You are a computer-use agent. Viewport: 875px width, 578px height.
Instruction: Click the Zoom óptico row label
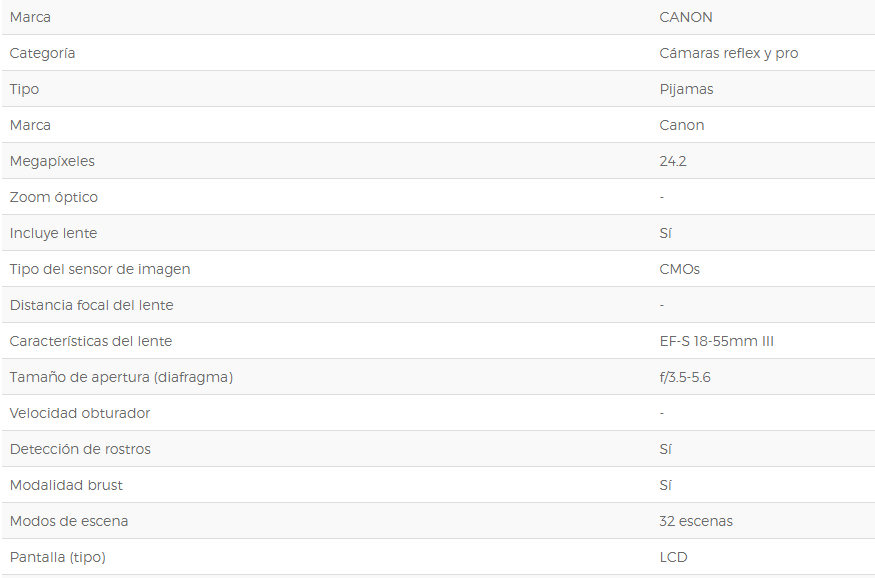(54, 197)
